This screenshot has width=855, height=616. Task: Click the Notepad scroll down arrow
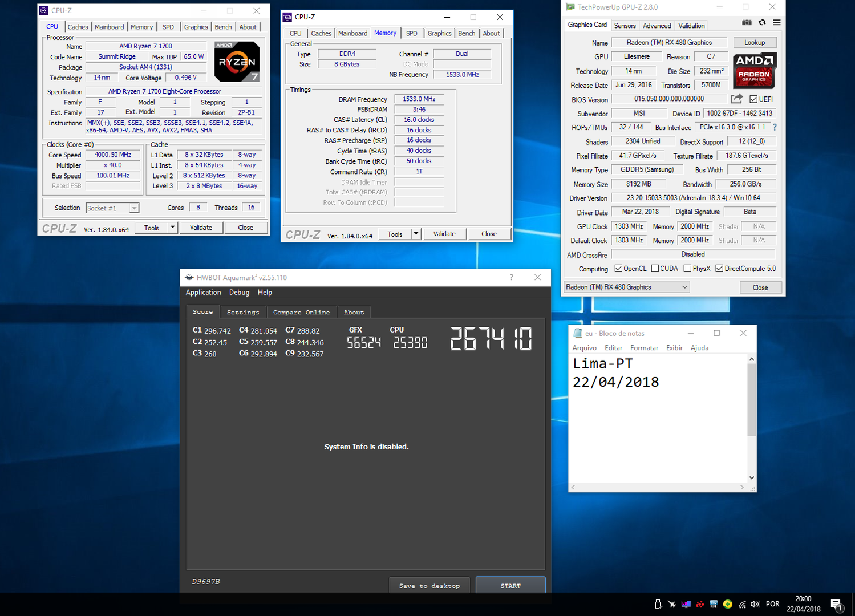752,478
